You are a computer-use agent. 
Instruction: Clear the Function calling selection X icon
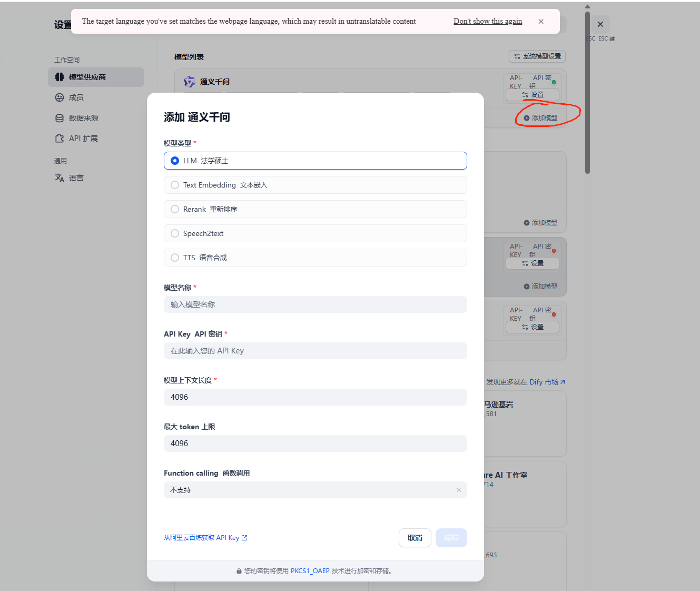pyautogui.click(x=459, y=490)
